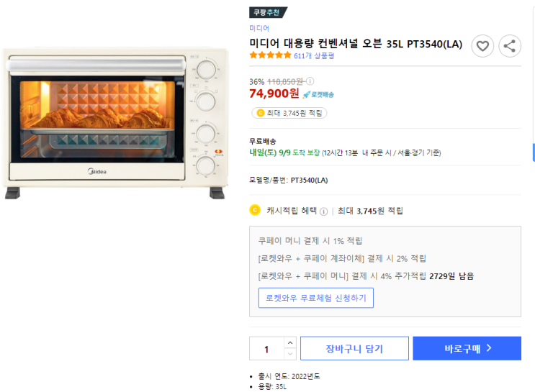Click the yellow coin icon beside 캐시적립 혜택
Image resolution: width=535 pixels, height=392 pixels.
(254, 210)
